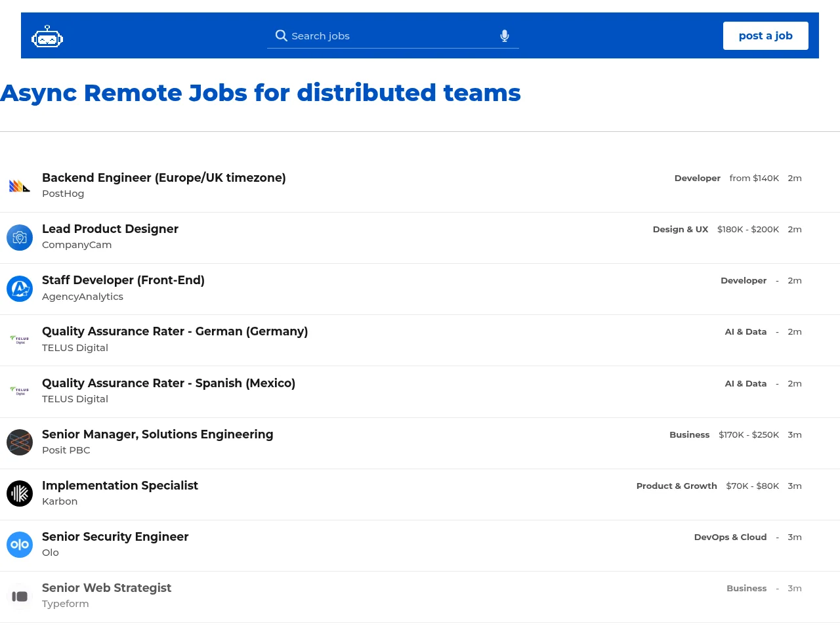Image resolution: width=840 pixels, height=630 pixels.
Task: Open the Senior Security Engineer job
Action: point(115,537)
